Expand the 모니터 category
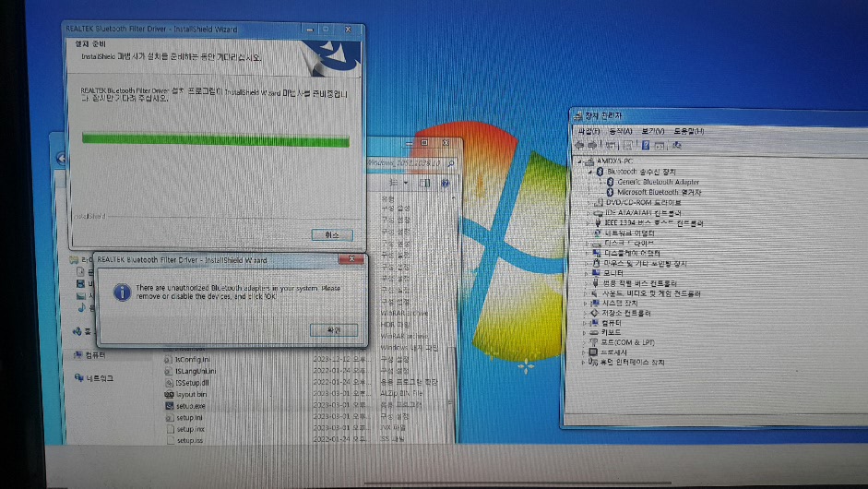 [587, 273]
